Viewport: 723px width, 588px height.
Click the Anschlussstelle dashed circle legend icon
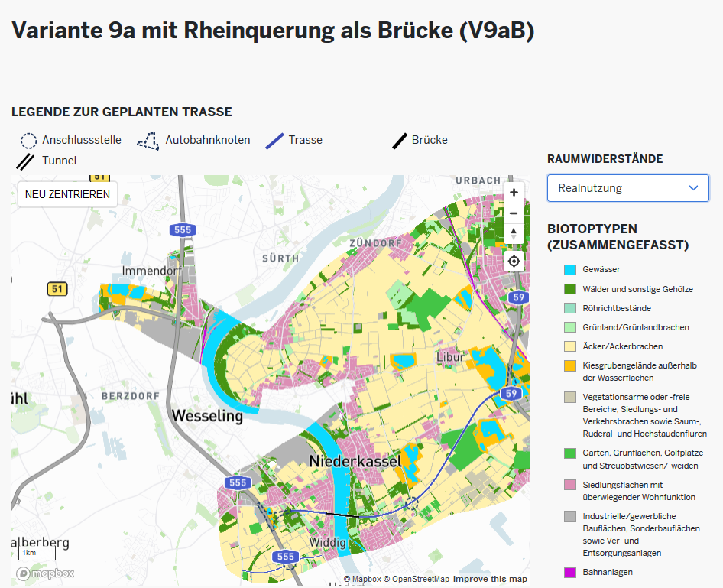(x=28, y=140)
